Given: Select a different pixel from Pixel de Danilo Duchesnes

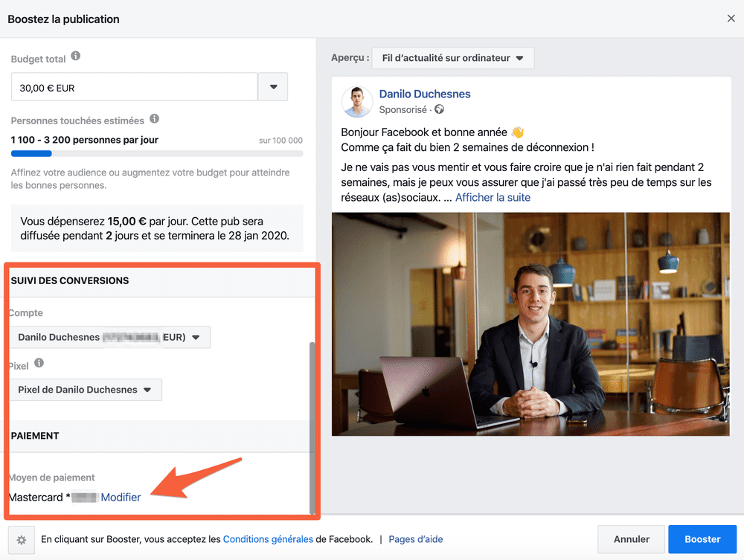Looking at the screenshot, I should 84,389.
